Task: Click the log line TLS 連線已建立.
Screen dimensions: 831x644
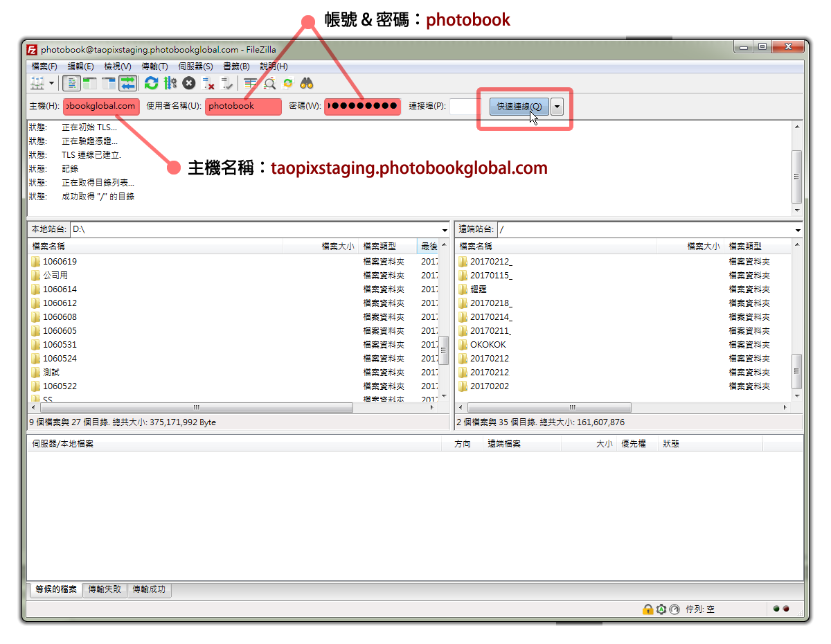Action: tap(91, 155)
